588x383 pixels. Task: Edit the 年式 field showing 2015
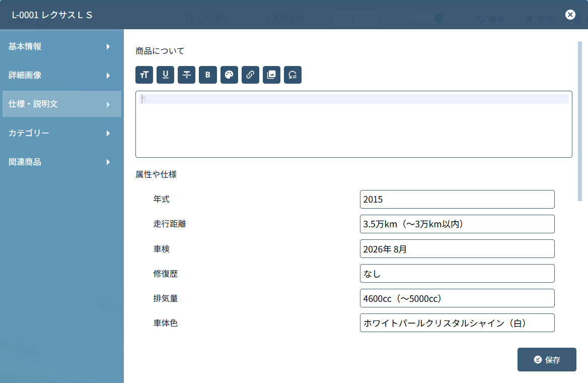tap(457, 200)
